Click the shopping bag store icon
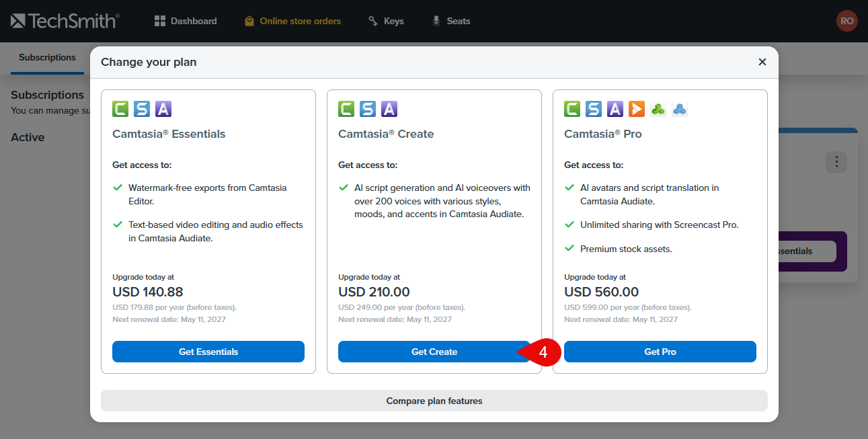The image size is (868, 439). 249,21
